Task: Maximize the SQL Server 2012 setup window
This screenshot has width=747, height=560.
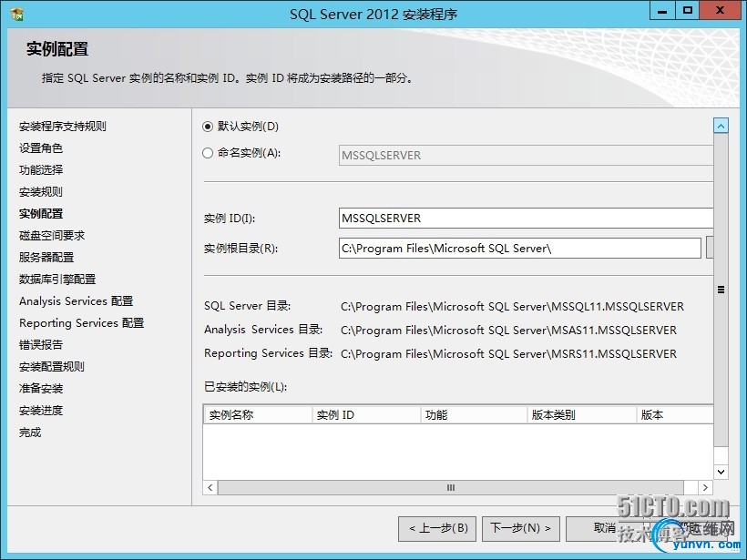Action: pyautogui.click(x=688, y=11)
